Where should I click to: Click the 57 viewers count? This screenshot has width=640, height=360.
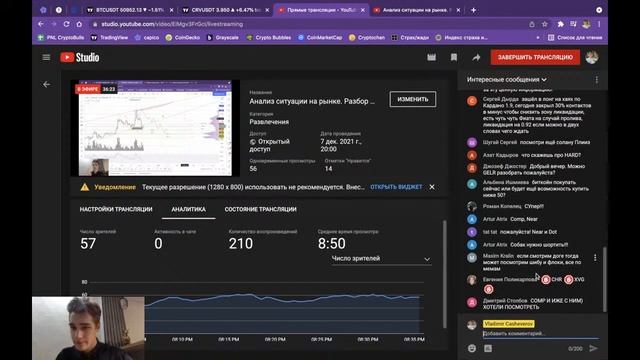tap(88, 244)
